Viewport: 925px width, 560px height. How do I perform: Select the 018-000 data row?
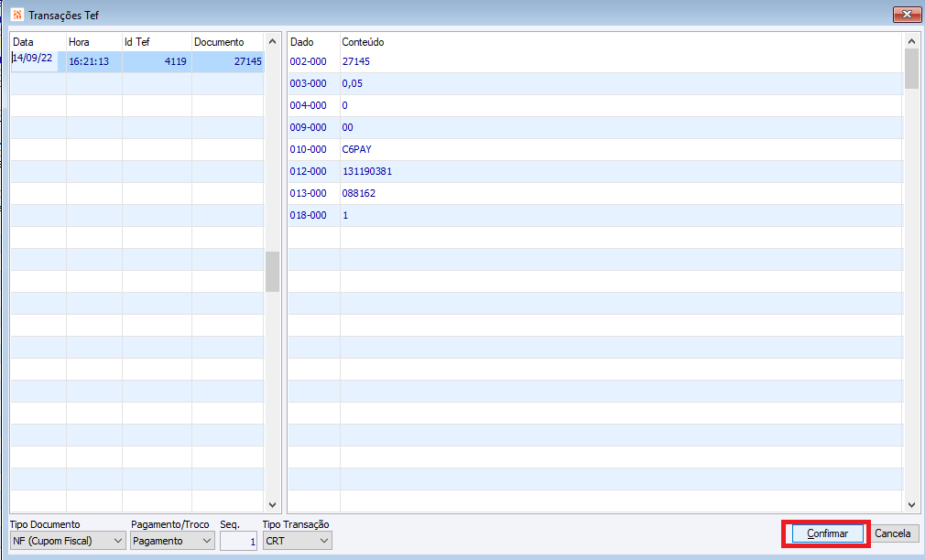[596, 215]
